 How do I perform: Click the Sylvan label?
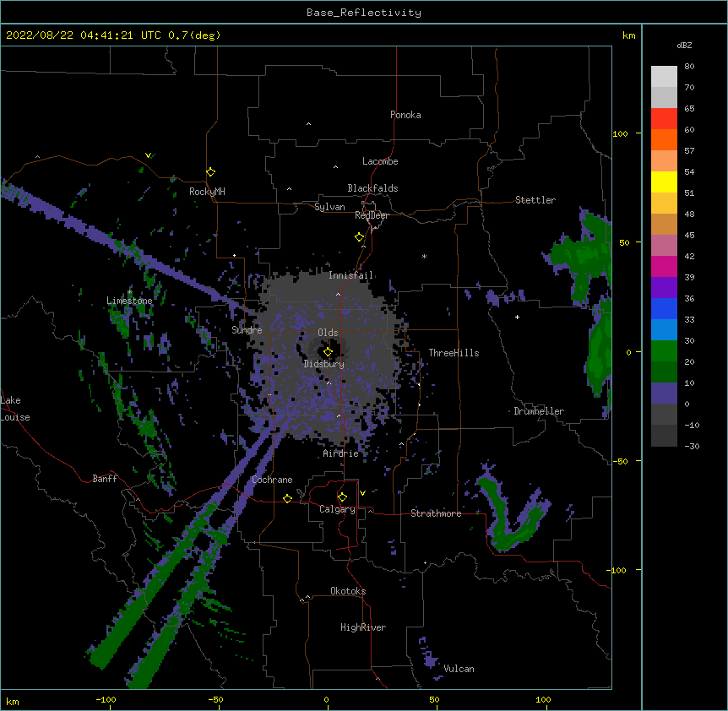point(329,207)
